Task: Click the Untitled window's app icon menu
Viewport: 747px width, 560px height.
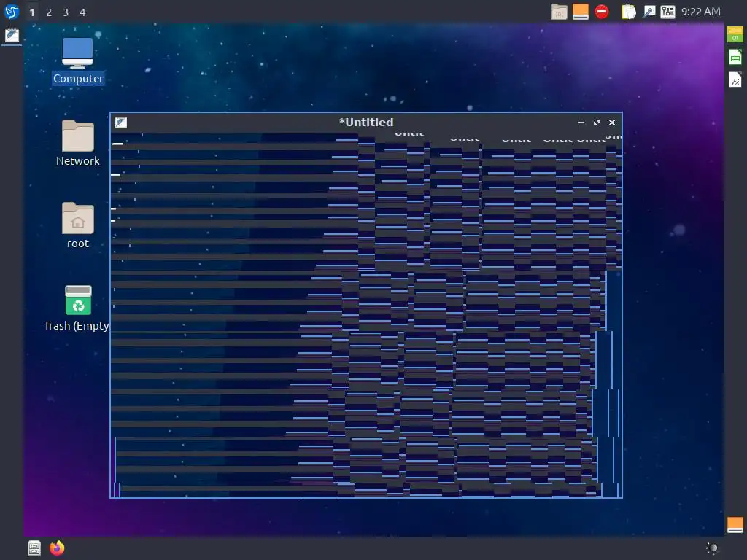Action: click(x=121, y=122)
